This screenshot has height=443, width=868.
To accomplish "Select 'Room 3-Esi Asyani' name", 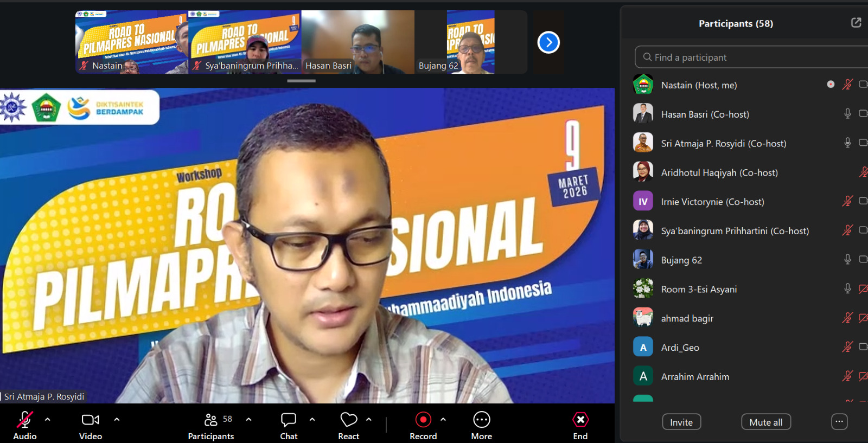I will 699,290.
